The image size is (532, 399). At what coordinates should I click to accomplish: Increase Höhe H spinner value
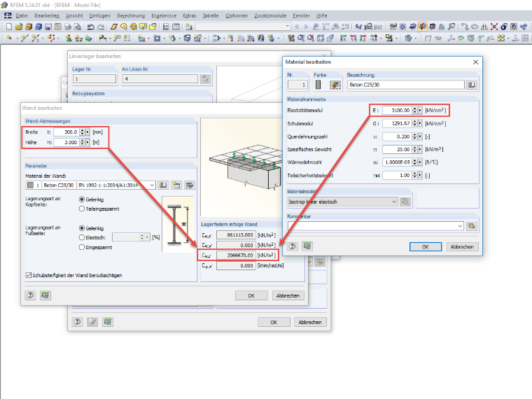point(82,141)
